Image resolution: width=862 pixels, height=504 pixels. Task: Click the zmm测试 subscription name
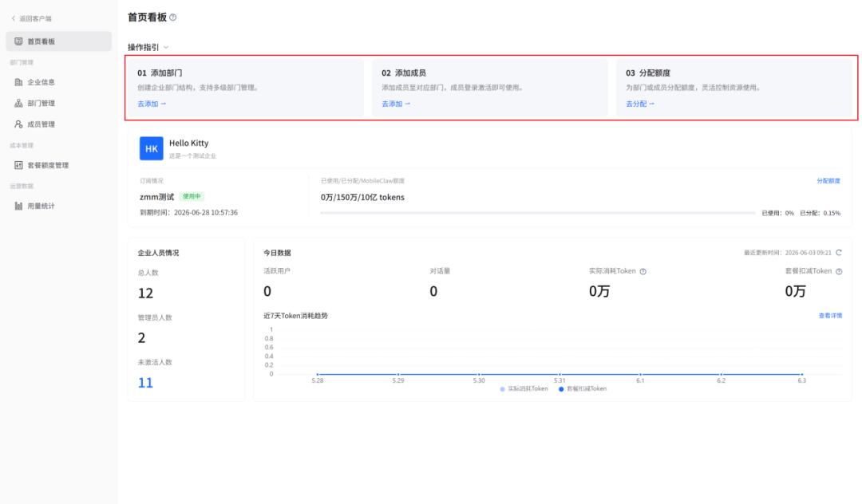(x=156, y=197)
